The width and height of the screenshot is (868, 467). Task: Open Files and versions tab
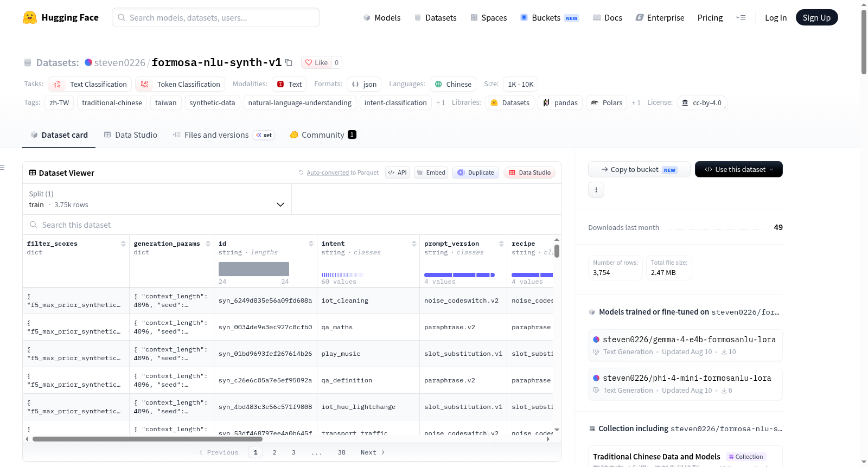tap(216, 135)
